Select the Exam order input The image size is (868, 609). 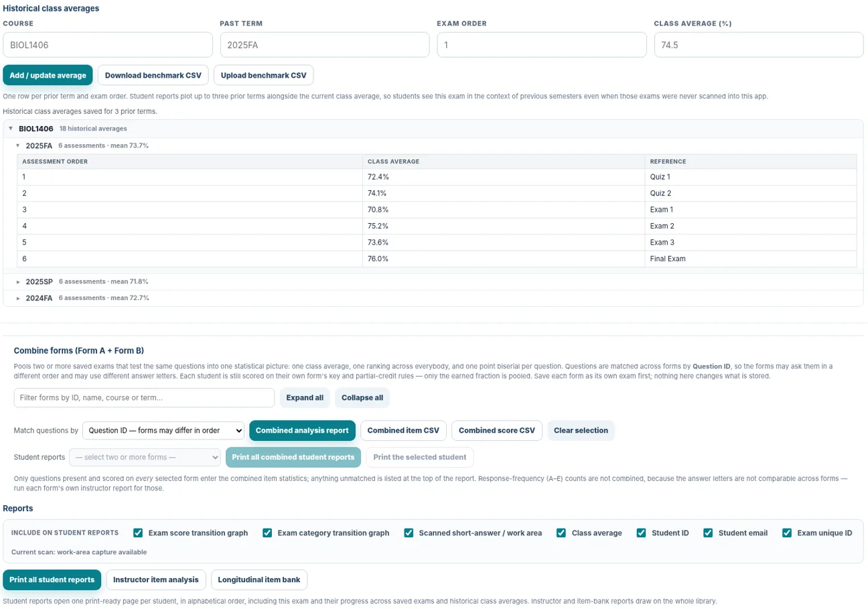542,45
